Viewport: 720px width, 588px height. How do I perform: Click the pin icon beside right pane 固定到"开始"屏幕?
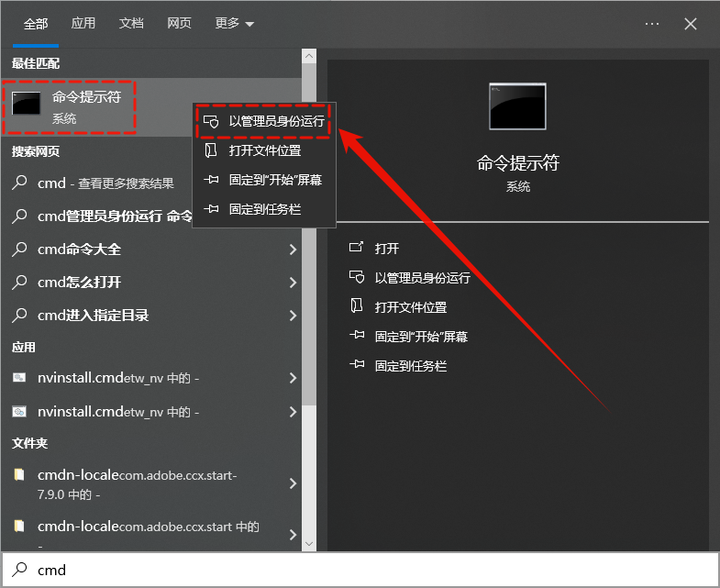(x=357, y=335)
